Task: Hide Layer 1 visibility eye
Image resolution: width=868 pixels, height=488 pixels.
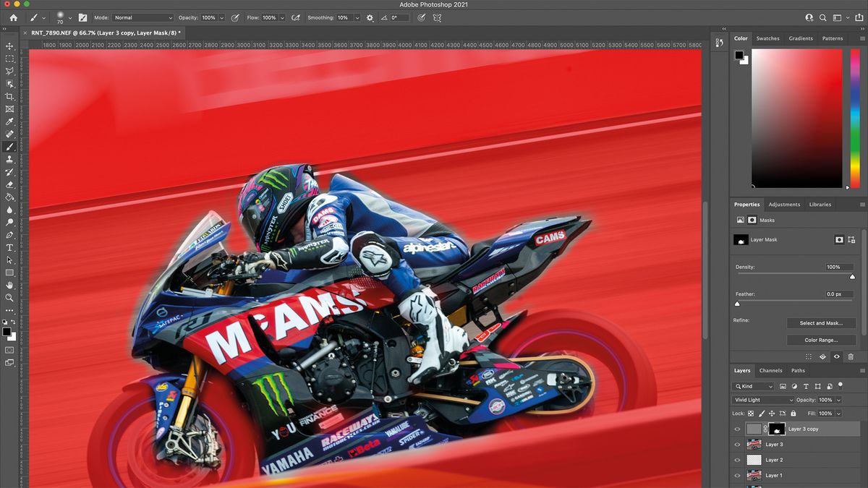Action: point(737,475)
